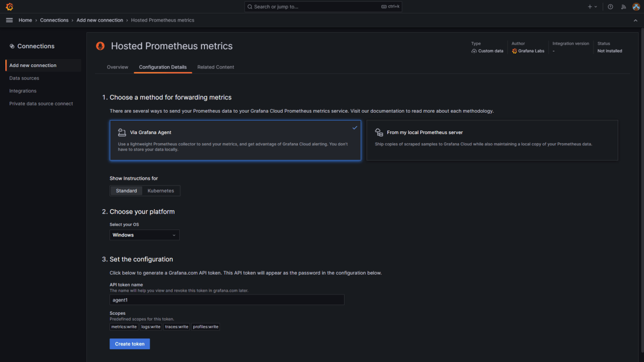Image resolution: width=644 pixels, height=362 pixels.
Task: Open the Related Content tab
Action: pos(215,67)
